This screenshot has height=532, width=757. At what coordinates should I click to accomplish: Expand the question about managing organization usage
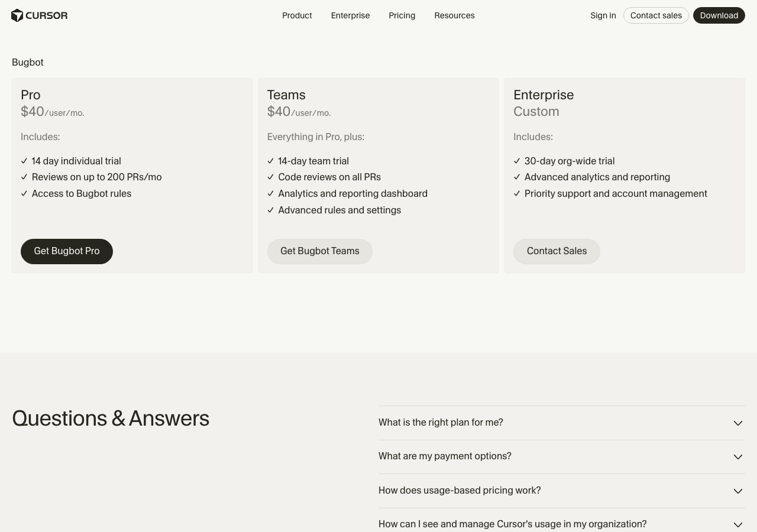point(512,524)
